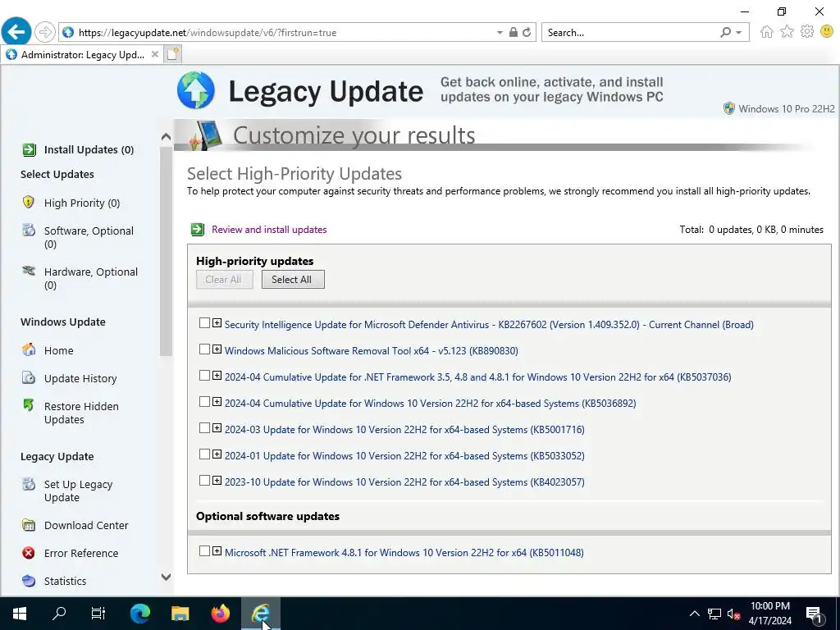Screen dimensions: 840x630
Task: Open Install Updates (0) in sidebar
Action: click(x=89, y=149)
